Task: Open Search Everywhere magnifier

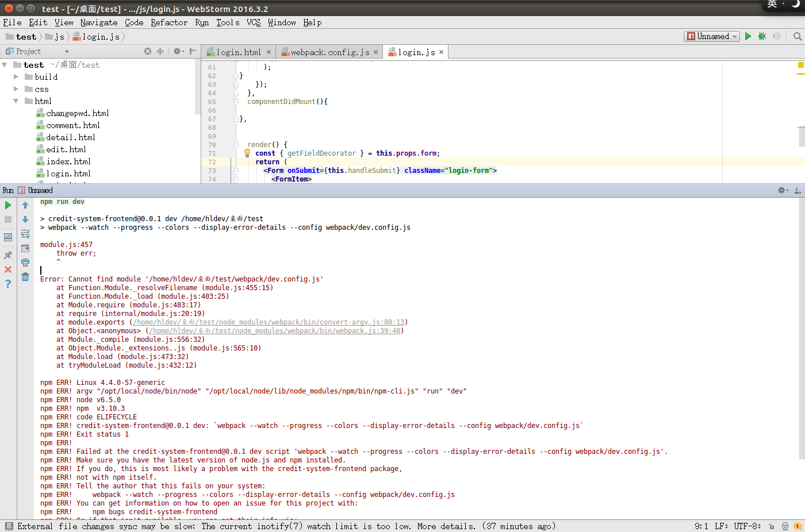Action: [x=798, y=36]
